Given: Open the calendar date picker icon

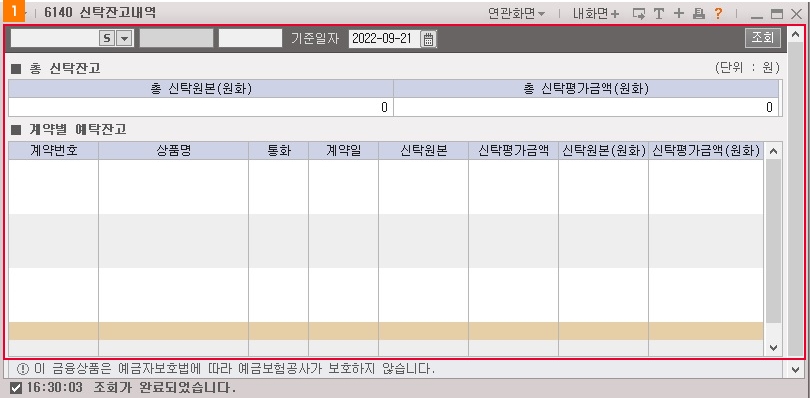Looking at the screenshot, I should coord(428,39).
